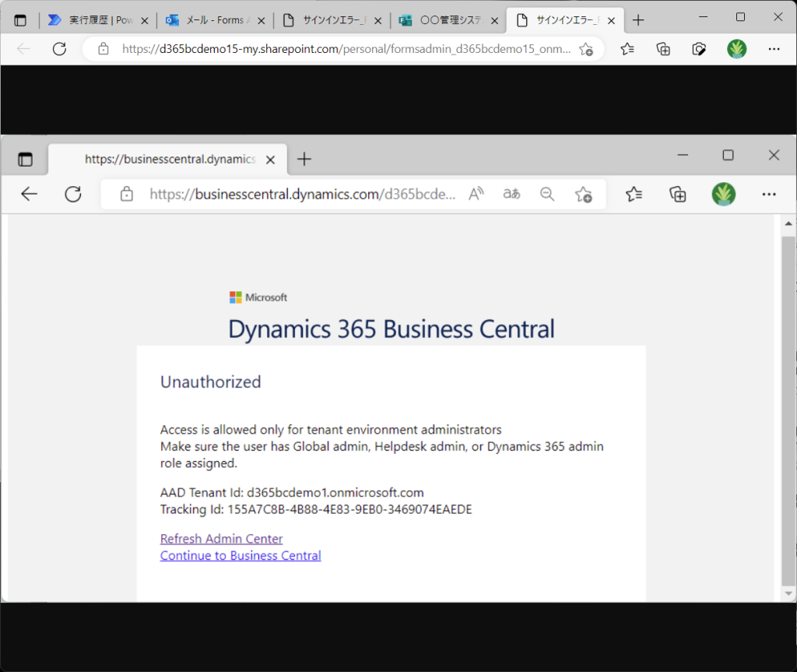Open translate page icon

[511, 194]
